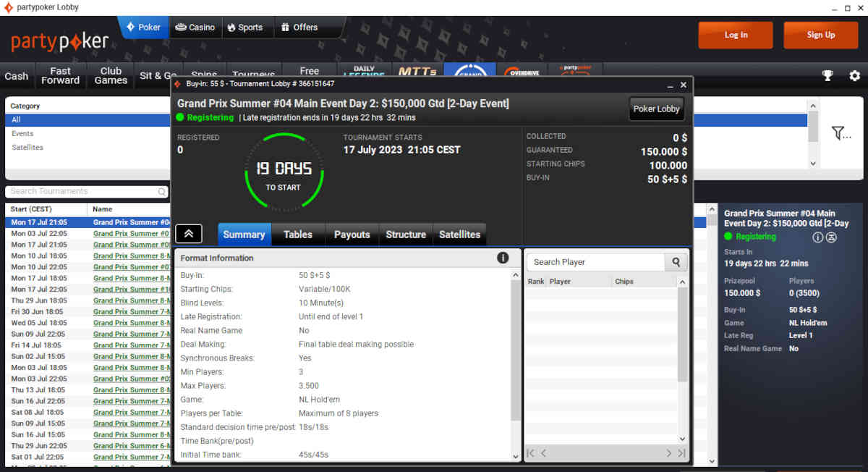The width and height of the screenshot is (868, 472).
Task: Focus the Search Tournaments field
Action: coord(81,192)
